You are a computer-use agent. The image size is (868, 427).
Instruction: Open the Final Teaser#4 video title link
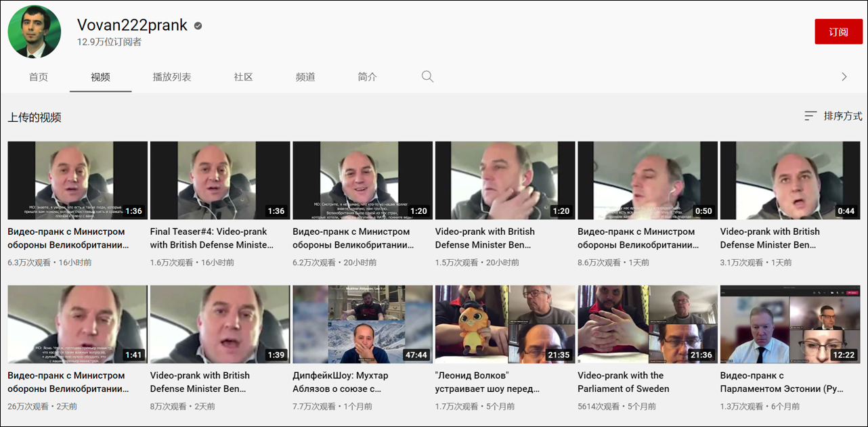(212, 238)
